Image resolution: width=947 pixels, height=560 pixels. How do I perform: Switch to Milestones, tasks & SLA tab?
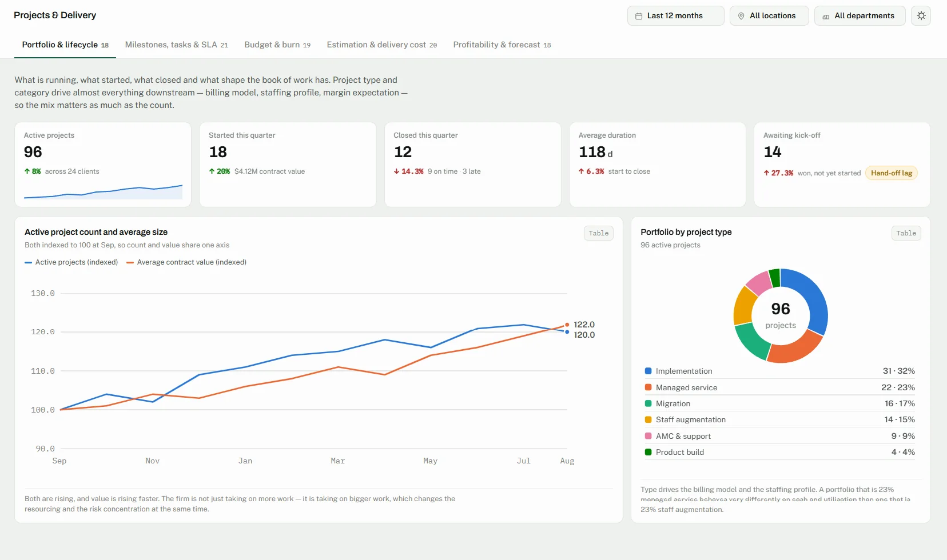pos(177,45)
